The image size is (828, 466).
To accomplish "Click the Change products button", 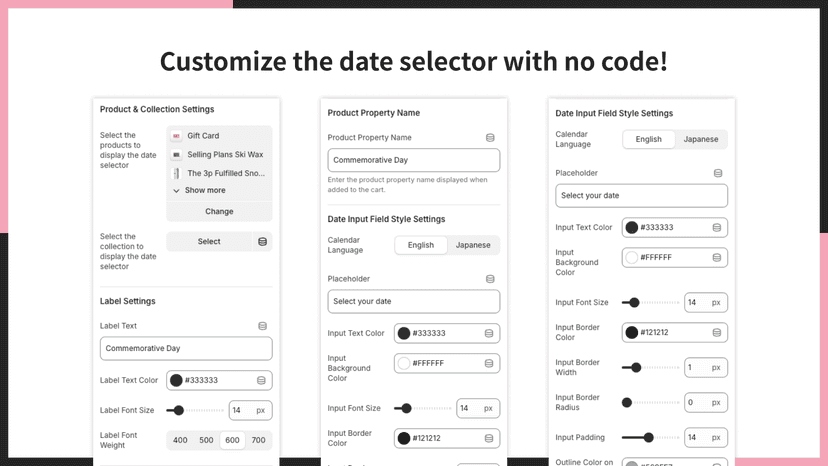I will coord(219,211).
